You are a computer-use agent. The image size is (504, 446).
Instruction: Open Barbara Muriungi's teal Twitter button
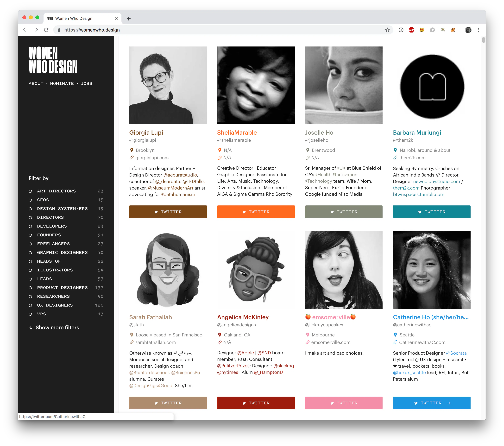[432, 212]
